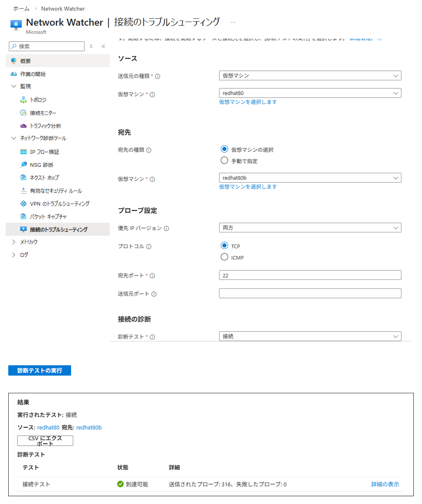Click the 送信元ポート input field
The width and height of the screenshot is (422, 504).
[x=310, y=293]
